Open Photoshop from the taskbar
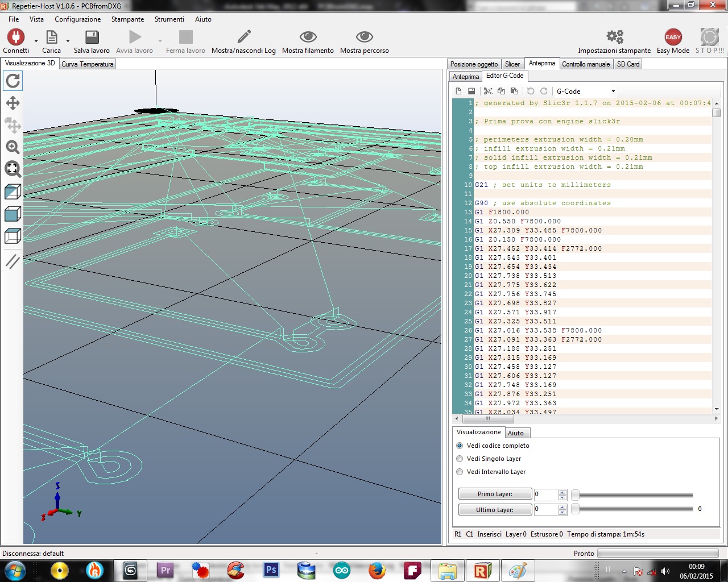This screenshot has width=728, height=582. pyautogui.click(x=271, y=570)
